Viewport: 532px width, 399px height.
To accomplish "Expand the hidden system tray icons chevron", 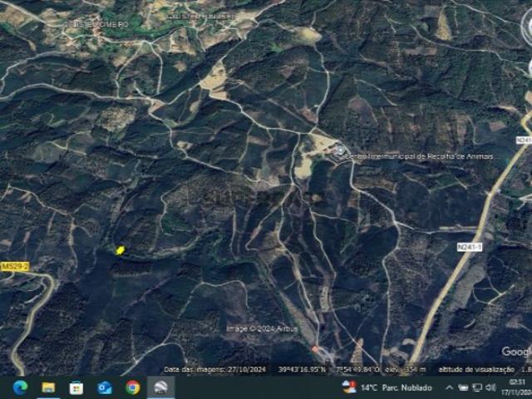I will pos(449,387).
